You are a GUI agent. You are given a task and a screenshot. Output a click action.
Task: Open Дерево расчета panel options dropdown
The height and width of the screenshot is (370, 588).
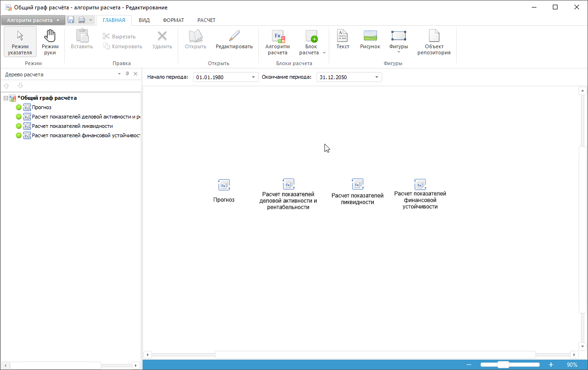point(119,74)
